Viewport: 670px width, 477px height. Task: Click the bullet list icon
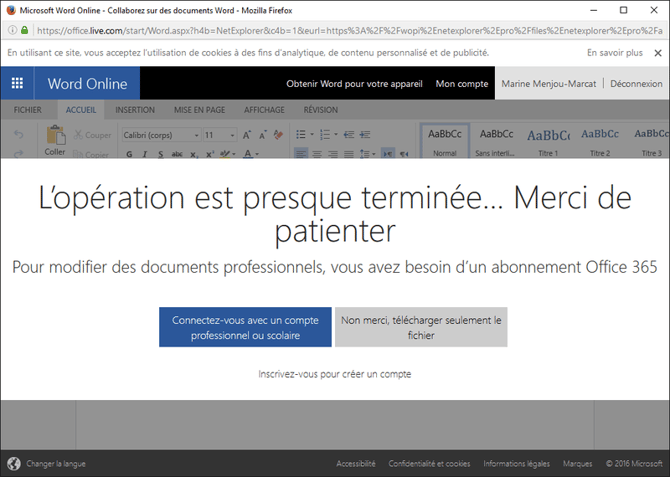(301, 135)
